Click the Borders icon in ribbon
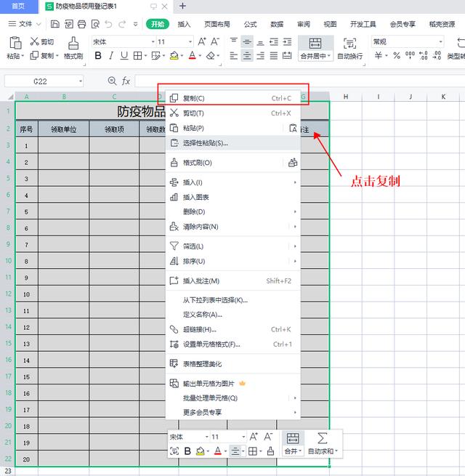 (138, 55)
